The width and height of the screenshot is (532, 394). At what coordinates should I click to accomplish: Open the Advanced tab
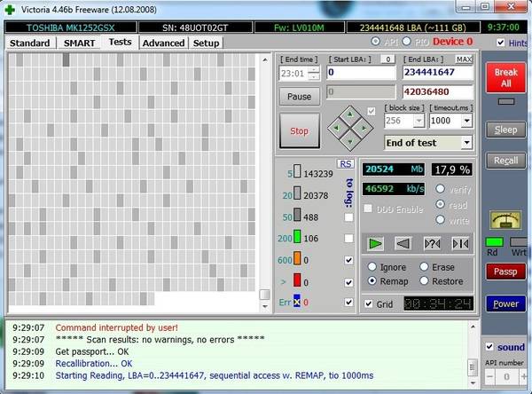pos(163,43)
